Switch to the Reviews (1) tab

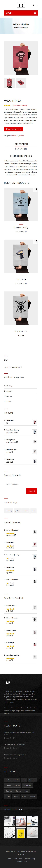point(21,149)
